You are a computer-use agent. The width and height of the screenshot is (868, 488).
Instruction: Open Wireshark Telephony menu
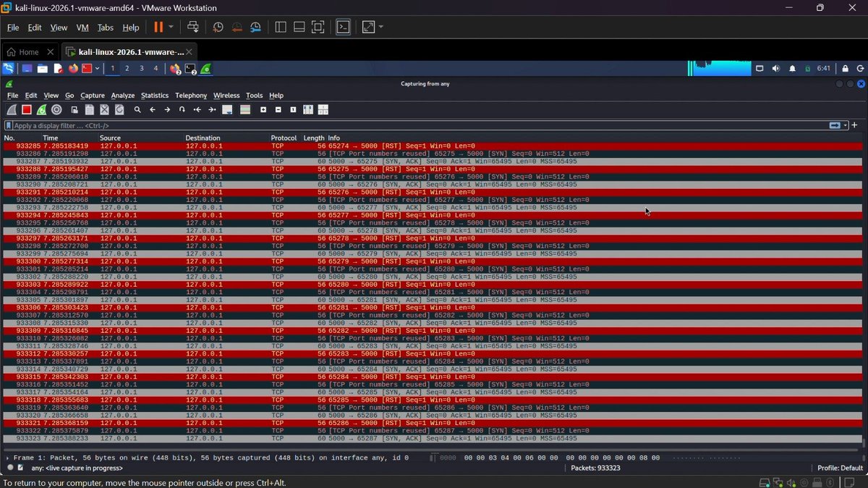(191, 96)
